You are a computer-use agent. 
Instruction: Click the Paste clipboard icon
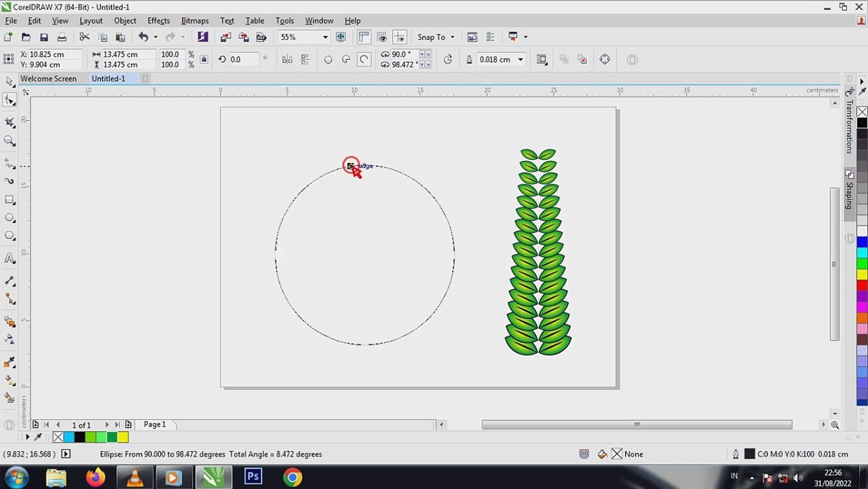120,37
